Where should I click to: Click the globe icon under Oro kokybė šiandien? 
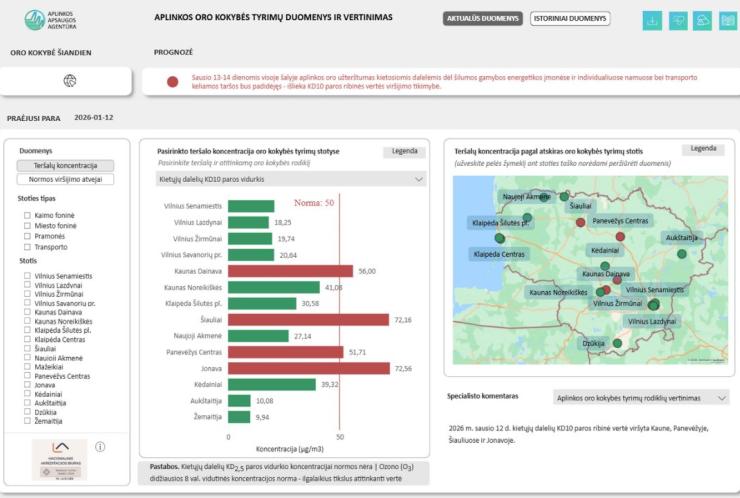pos(70,81)
